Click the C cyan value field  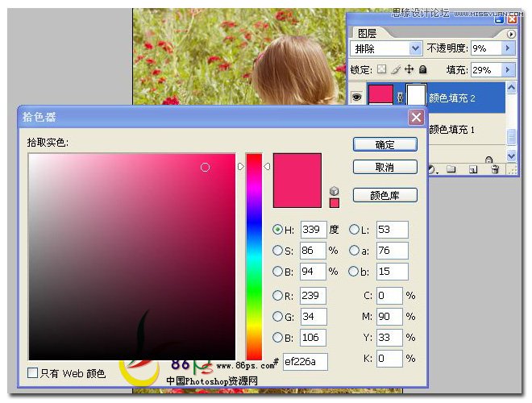click(x=389, y=296)
